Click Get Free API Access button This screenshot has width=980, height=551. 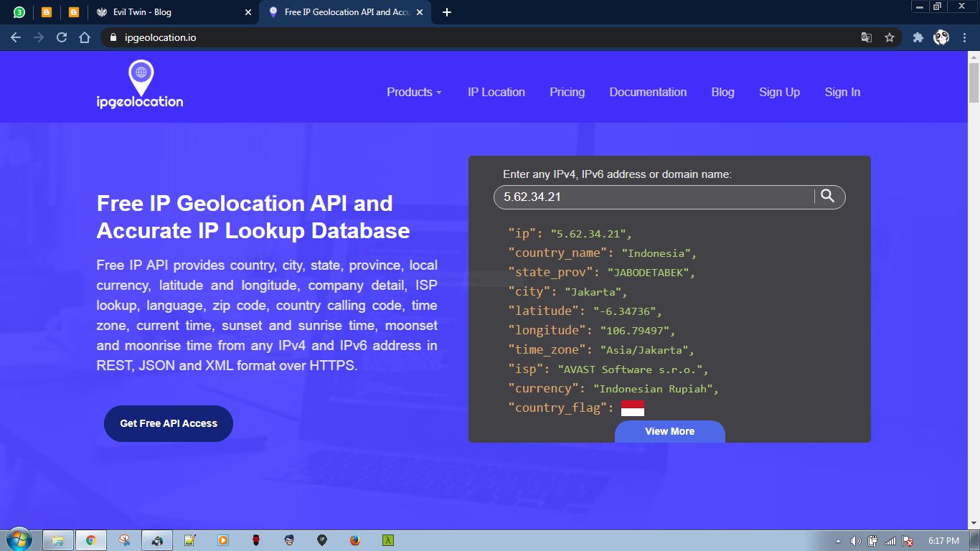169,423
